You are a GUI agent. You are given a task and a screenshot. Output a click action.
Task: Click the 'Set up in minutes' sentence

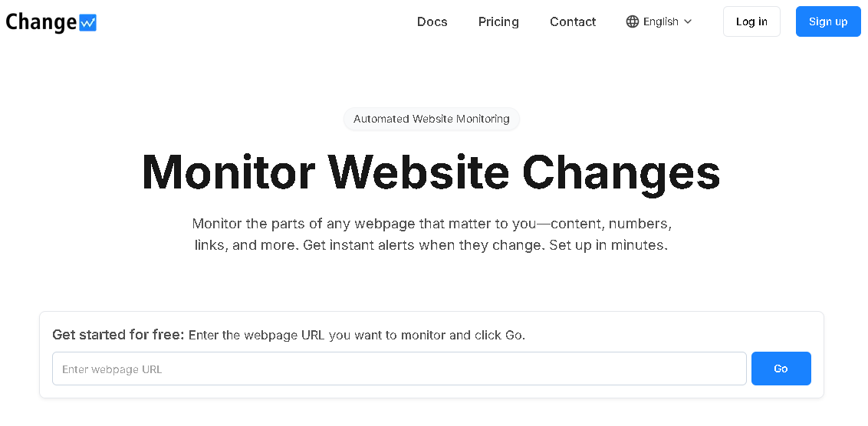(x=609, y=246)
